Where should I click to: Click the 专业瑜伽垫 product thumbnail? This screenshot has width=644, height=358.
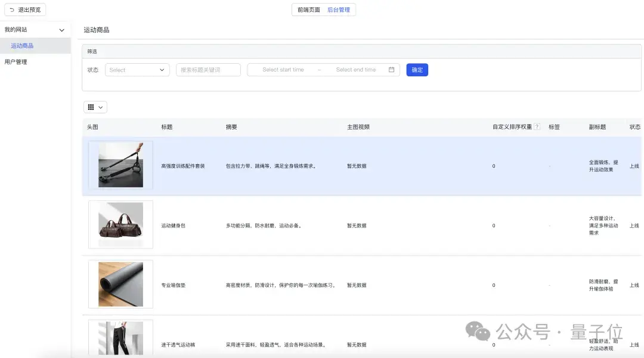pyautogui.click(x=120, y=284)
